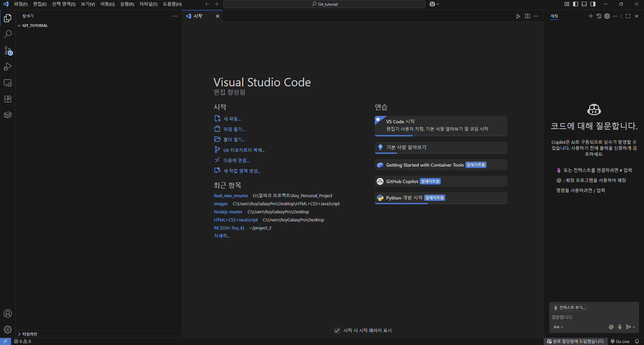
Task: Open Source Control view in activity bar
Action: (8, 50)
